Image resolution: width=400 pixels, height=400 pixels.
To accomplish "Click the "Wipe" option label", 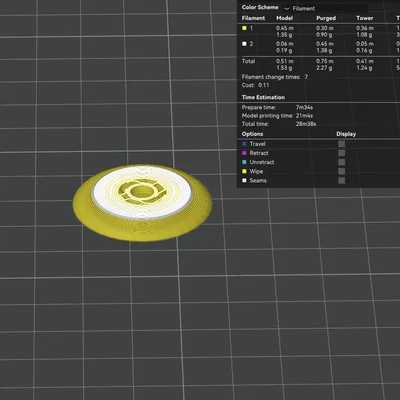I will coord(256,171).
